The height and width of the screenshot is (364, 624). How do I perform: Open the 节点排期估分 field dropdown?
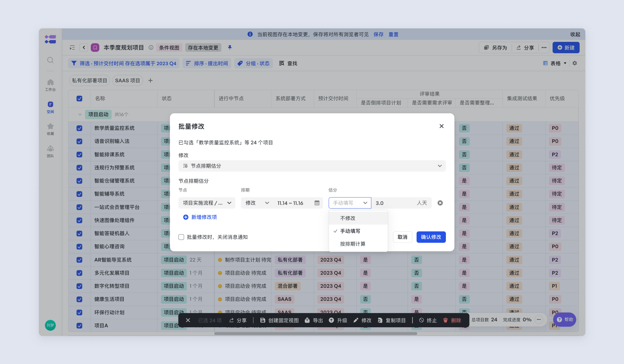(312, 166)
